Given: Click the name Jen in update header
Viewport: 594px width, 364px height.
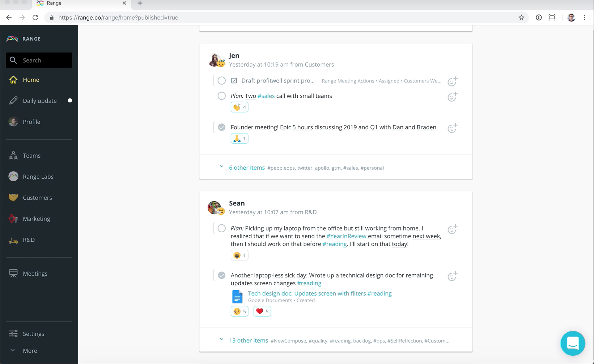Looking at the screenshot, I should tap(234, 56).
